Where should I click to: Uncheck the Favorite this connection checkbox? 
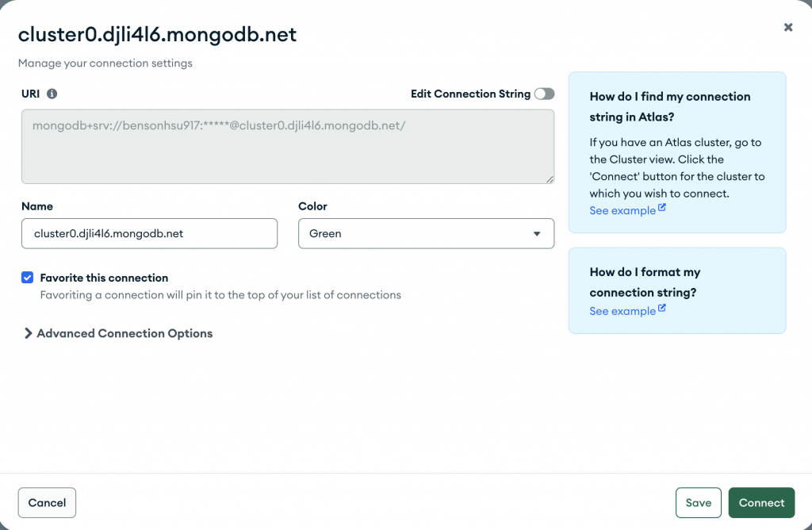pyautogui.click(x=28, y=278)
